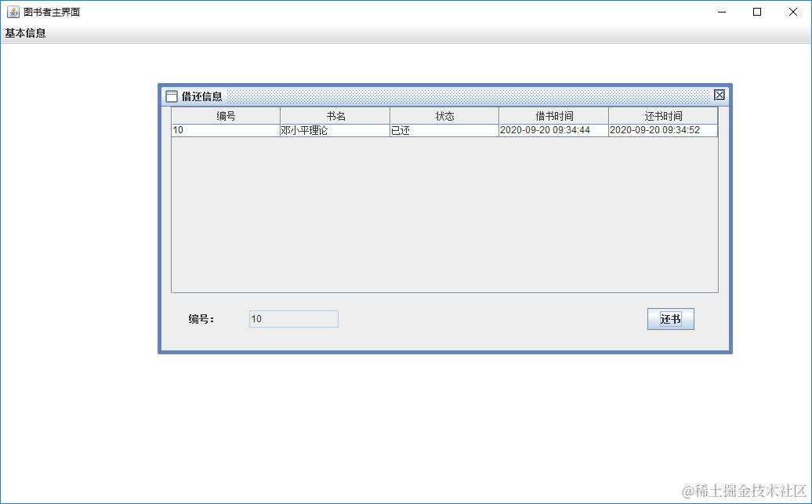
Task: Click the book number 10 cell
Action: 225,130
